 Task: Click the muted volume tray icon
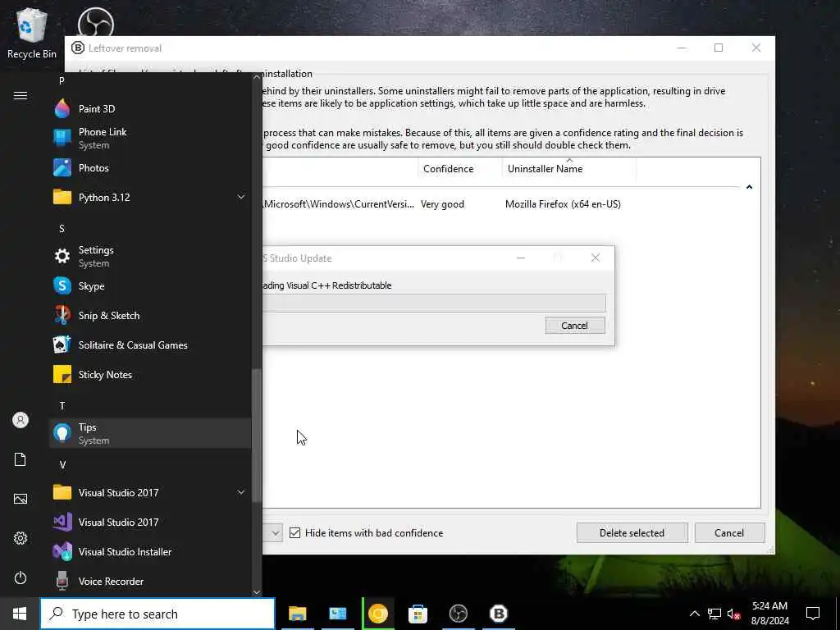pos(733,614)
